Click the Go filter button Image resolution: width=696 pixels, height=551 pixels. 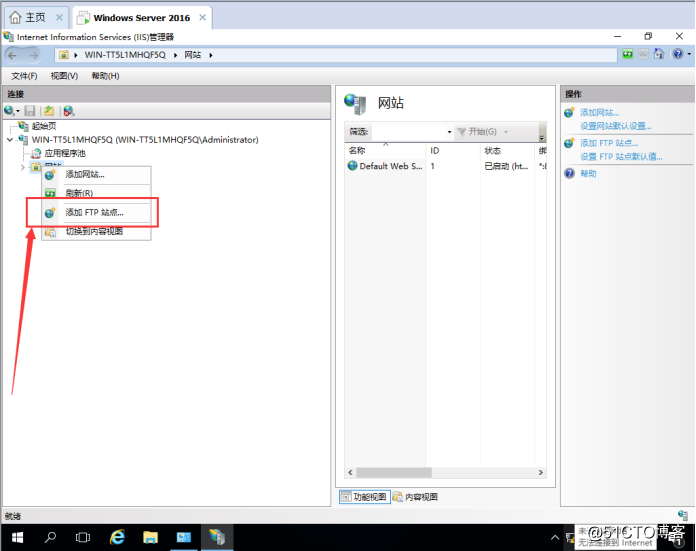(477, 132)
